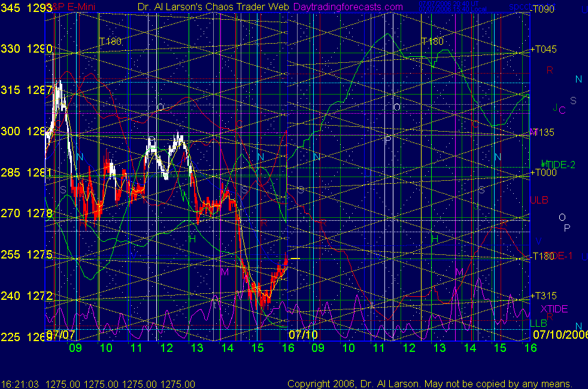Viewport: 588px width, 389px height.
Task: Select the green TIDE-2 label
Action: [x=558, y=164]
